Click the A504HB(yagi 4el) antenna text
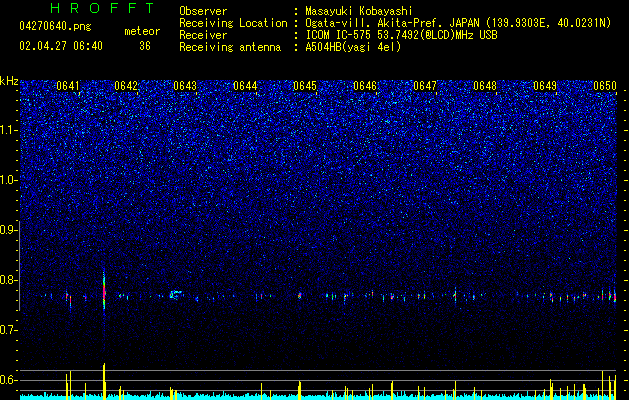 click(353, 47)
